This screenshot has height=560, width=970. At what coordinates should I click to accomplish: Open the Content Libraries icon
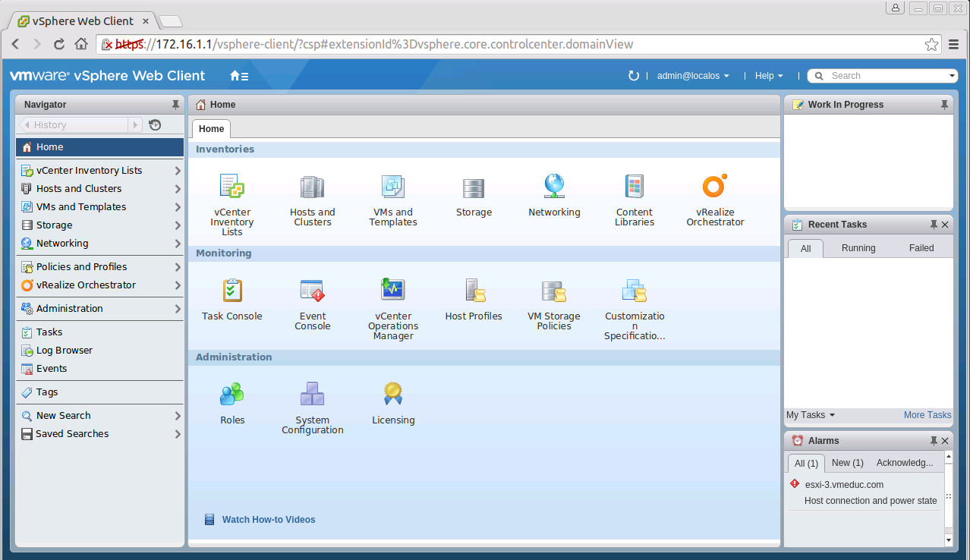(x=634, y=186)
